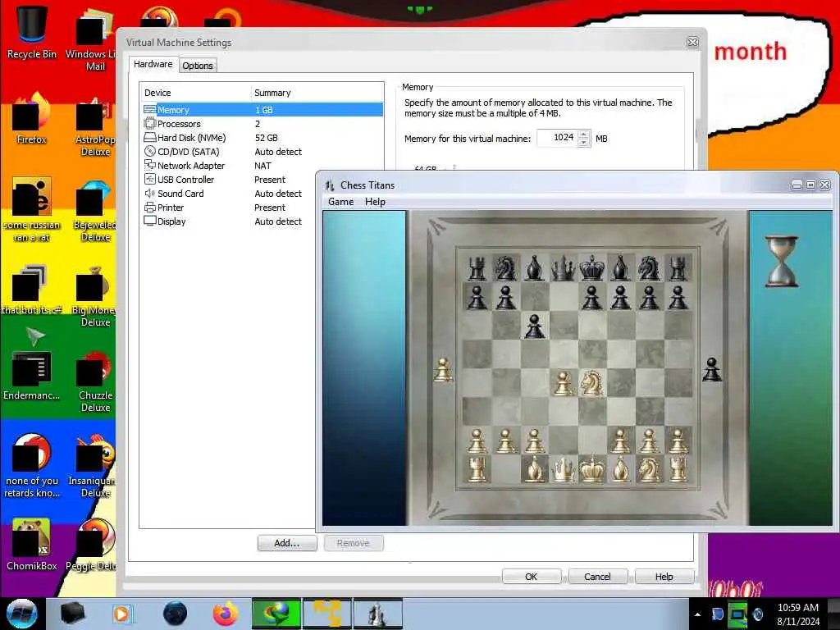This screenshot has width=840, height=630.
Task: Click the Device column header
Action: pyautogui.click(x=195, y=93)
